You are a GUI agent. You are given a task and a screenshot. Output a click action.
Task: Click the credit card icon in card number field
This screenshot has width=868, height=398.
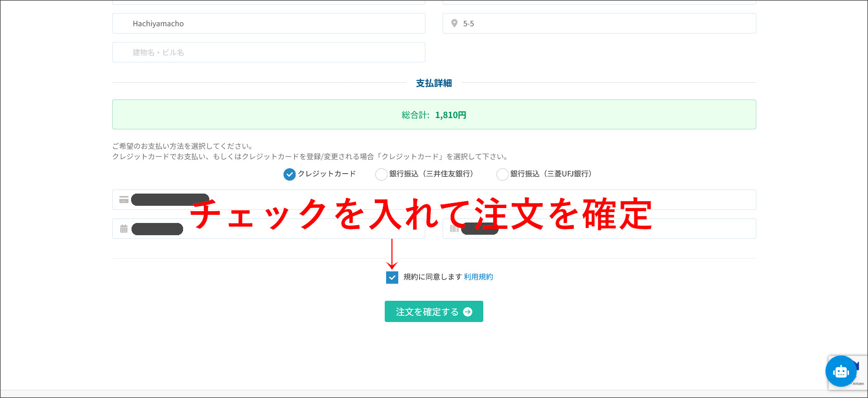pyautogui.click(x=124, y=199)
